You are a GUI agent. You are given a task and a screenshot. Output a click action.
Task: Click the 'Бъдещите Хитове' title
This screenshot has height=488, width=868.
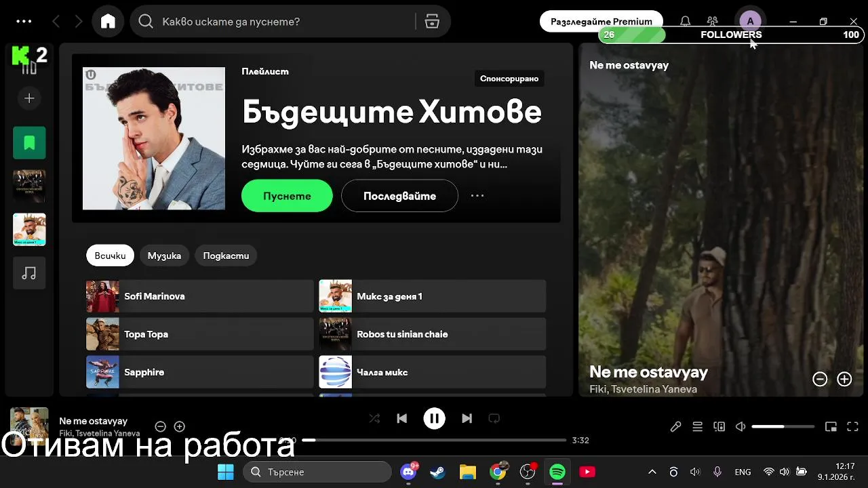point(392,112)
